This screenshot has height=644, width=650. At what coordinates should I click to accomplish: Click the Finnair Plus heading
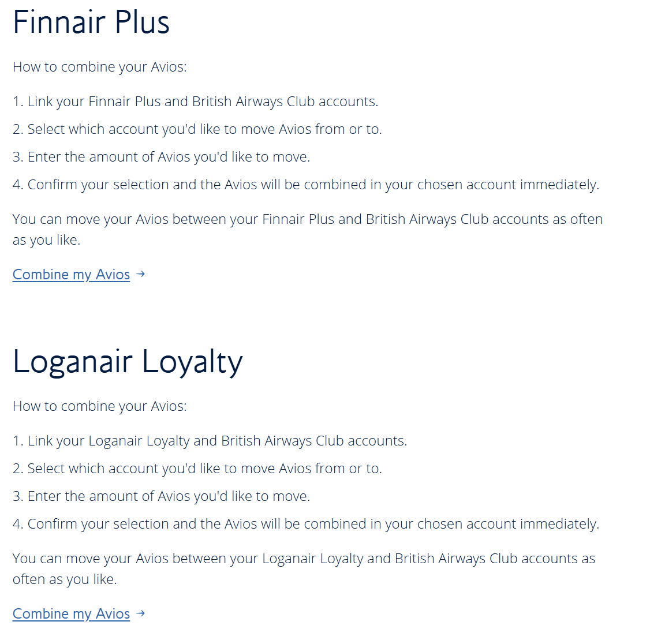coord(91,22)
